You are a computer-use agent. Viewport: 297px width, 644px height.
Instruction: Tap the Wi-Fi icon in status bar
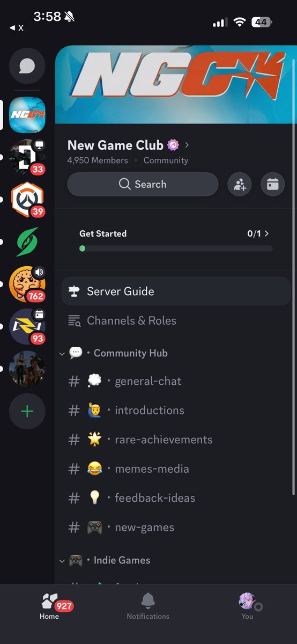point(240,22)
